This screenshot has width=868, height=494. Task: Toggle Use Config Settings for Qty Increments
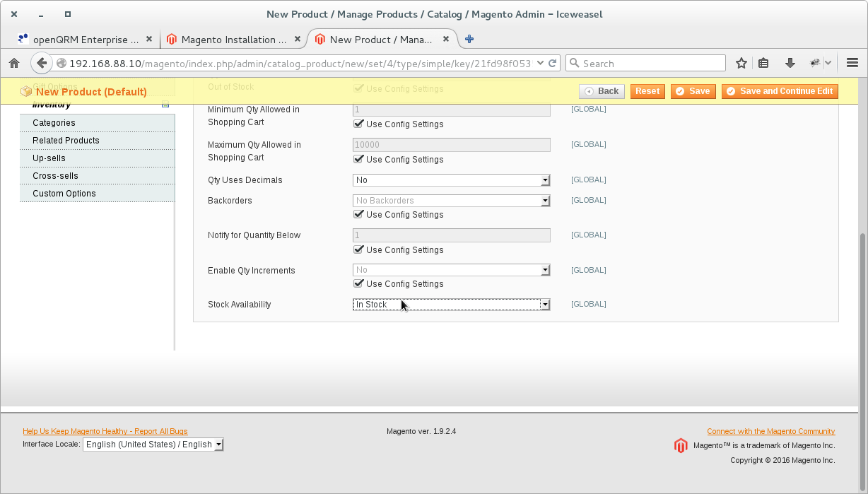point(358,284)
